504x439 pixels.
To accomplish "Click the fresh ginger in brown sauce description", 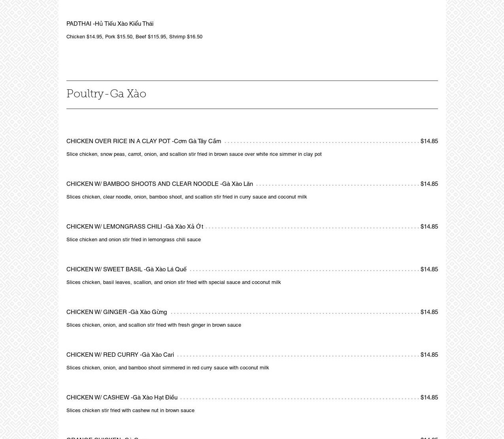I will [153, 325].
